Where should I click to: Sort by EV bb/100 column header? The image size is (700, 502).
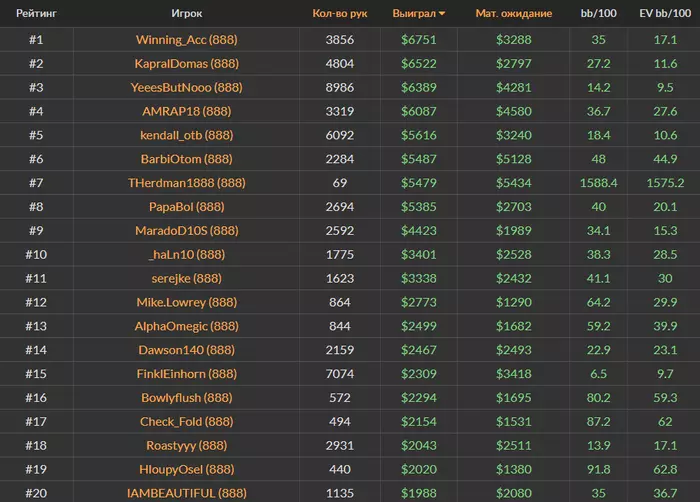(x=665, y=14)
